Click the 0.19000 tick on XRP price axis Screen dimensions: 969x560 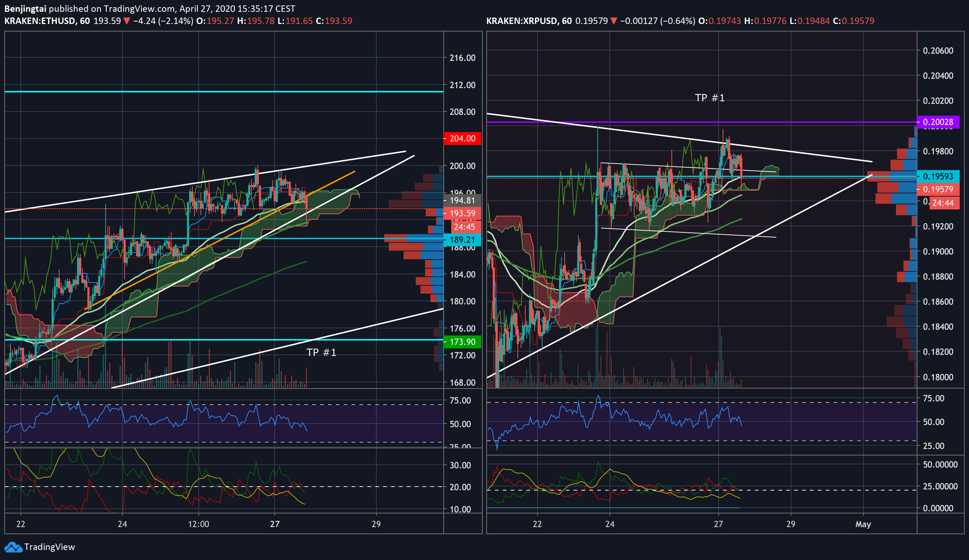point(938,251)
